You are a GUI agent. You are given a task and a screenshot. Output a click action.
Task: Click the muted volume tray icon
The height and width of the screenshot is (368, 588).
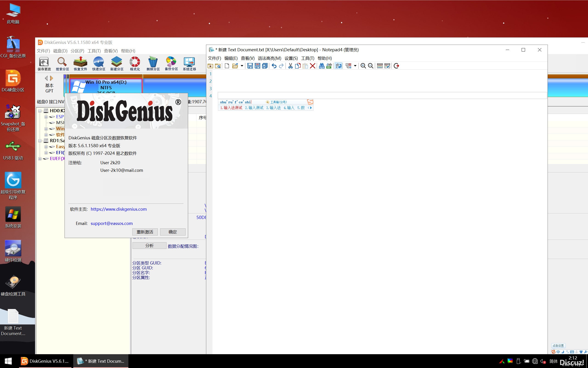(x=543, y=361)
